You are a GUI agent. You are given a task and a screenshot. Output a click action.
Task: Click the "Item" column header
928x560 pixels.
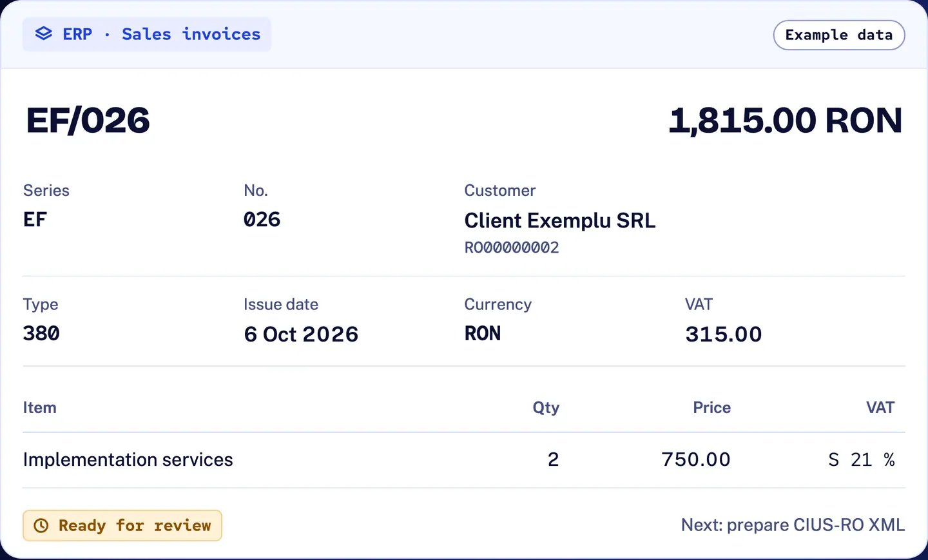pyautogui.click(x=40, y=408)
